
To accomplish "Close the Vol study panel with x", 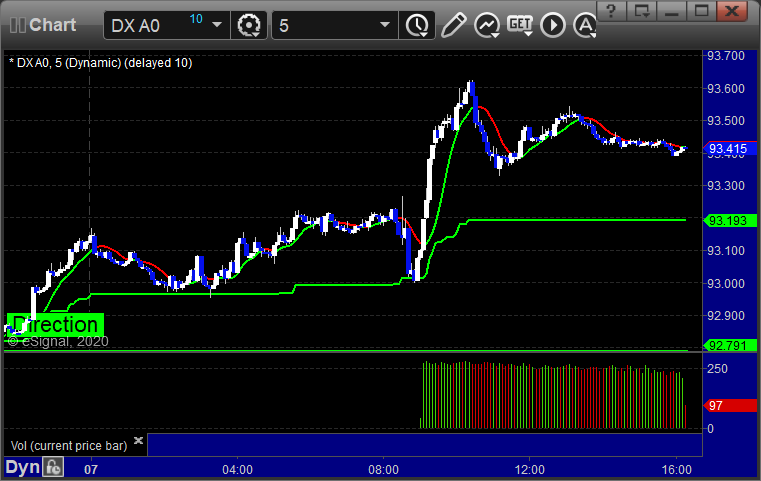I will 138,440.
